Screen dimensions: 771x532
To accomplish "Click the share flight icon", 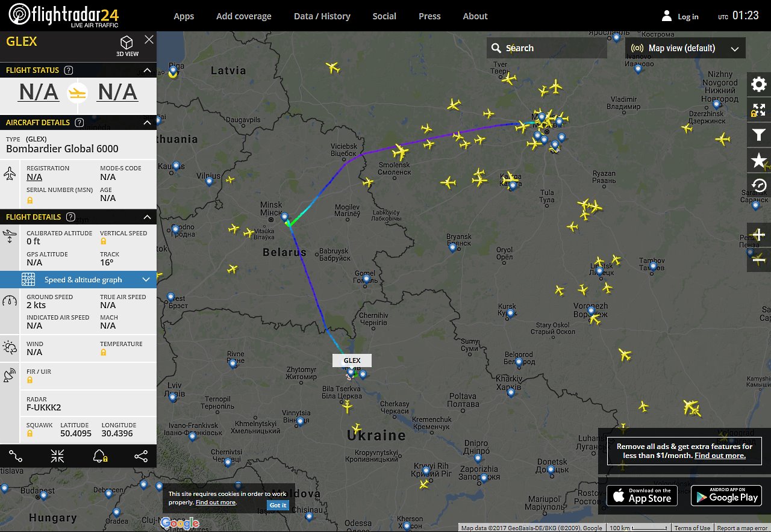I will coord(141,457).
